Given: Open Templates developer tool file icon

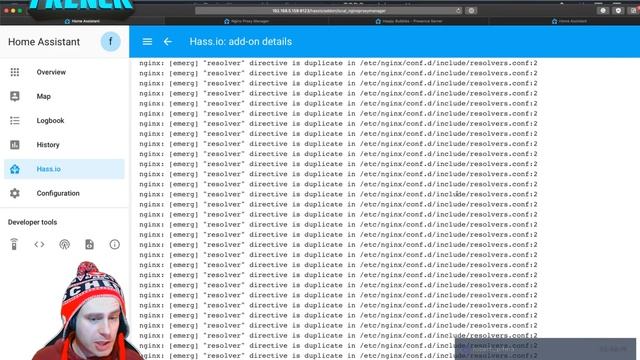Looking at the screenshot, I should click(89, 244).
